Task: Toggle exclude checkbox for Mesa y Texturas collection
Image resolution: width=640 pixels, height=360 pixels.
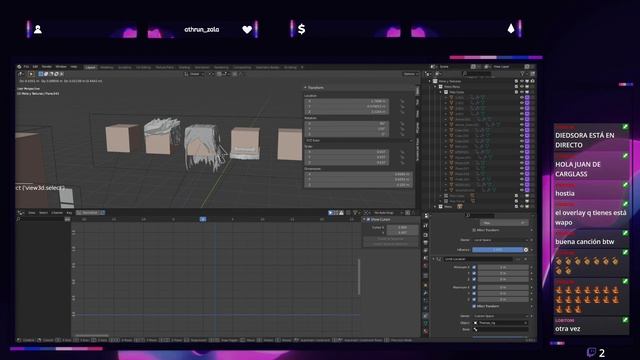Action: [x=516, y=81]
